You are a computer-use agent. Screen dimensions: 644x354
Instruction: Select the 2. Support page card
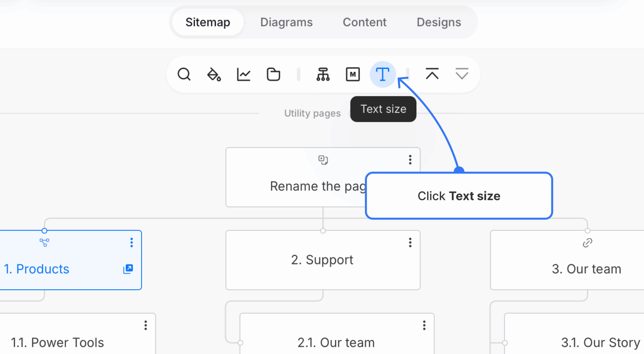tap(323, 260)
